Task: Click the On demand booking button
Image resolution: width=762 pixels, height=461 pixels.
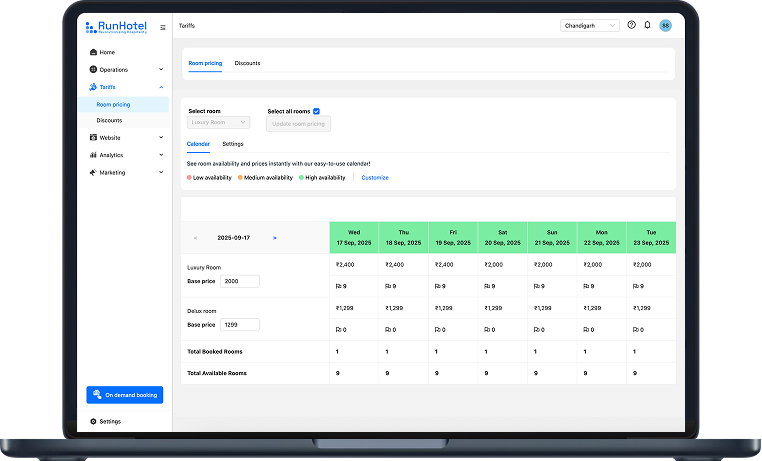Action: [125, 395]
